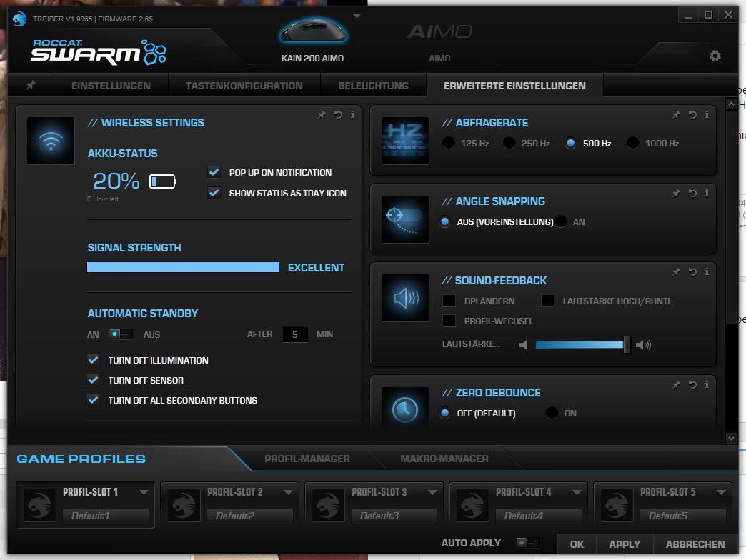Click the Sound-Feedback speaker icon
Image resolution: width=746 pixels, height=560 pixels.
[x=404, y=298]
